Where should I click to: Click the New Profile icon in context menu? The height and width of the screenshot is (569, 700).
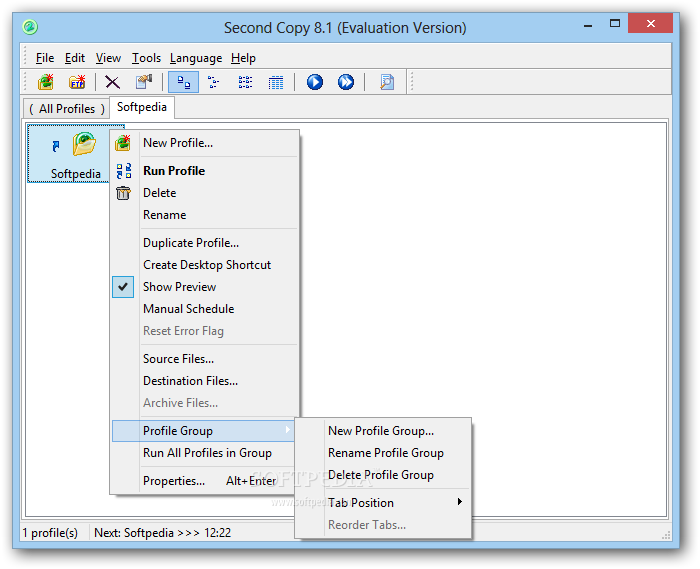[x=123, y=143]
